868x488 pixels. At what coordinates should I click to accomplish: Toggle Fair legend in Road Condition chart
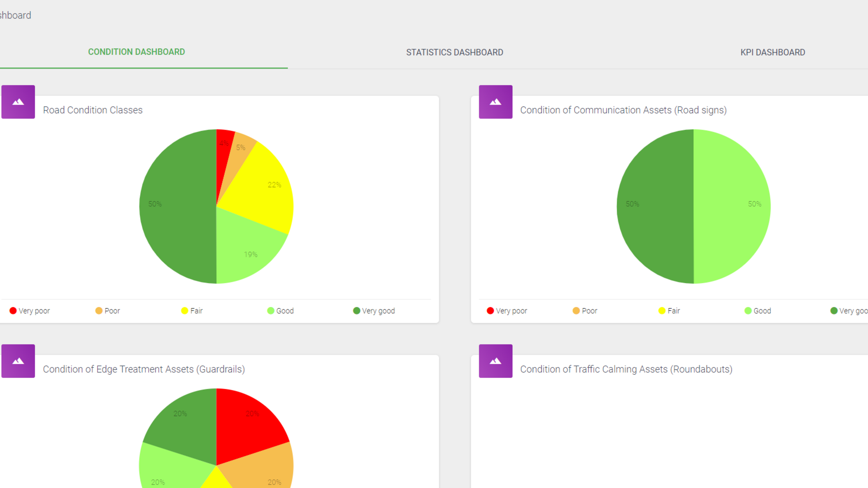pos(192,311)
